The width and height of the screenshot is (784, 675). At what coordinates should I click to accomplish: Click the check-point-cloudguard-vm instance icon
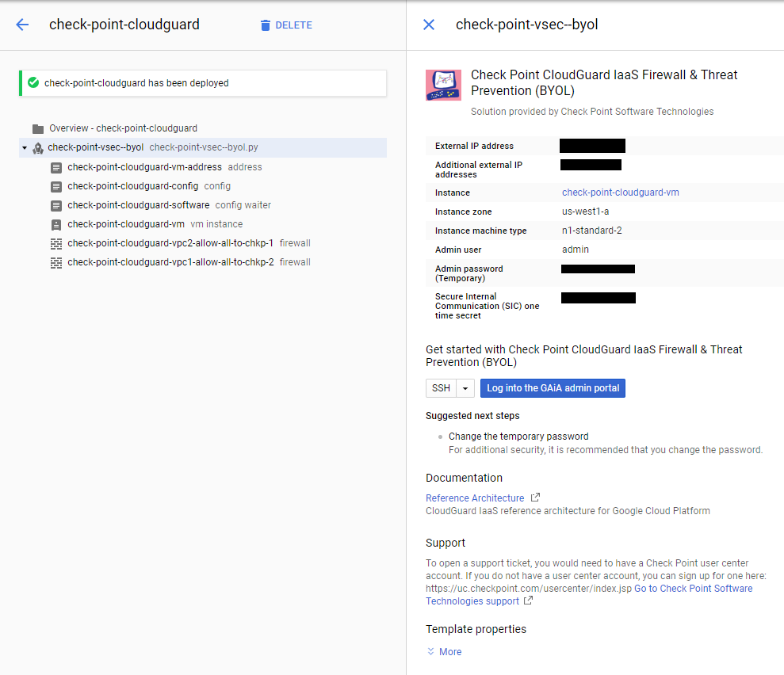tap(56, 224)
